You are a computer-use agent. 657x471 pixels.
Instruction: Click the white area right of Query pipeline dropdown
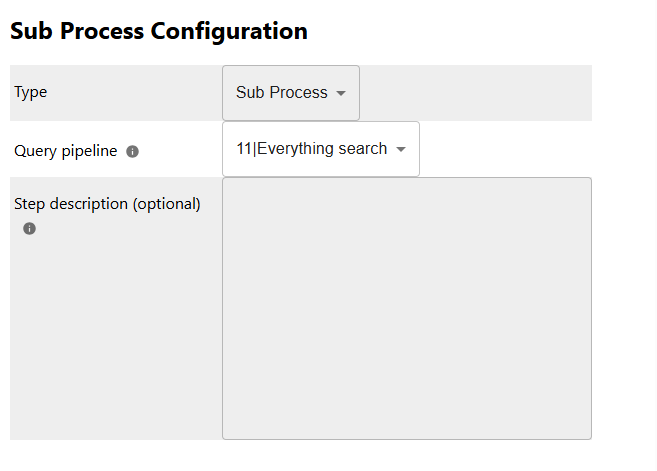(505, 149)
